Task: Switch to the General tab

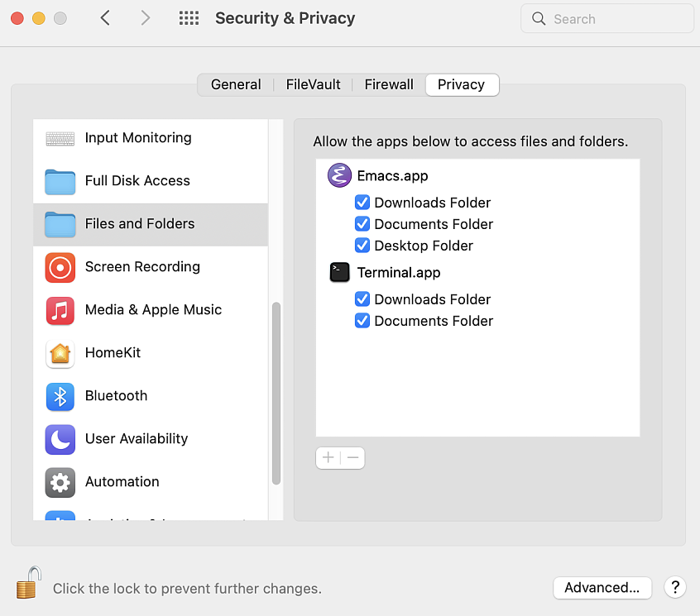Action: point(236,84)
